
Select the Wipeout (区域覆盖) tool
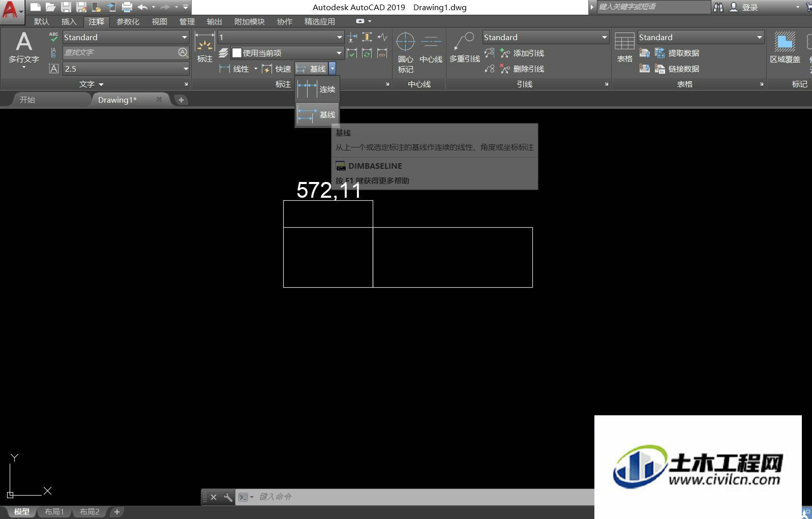(785, 47)
